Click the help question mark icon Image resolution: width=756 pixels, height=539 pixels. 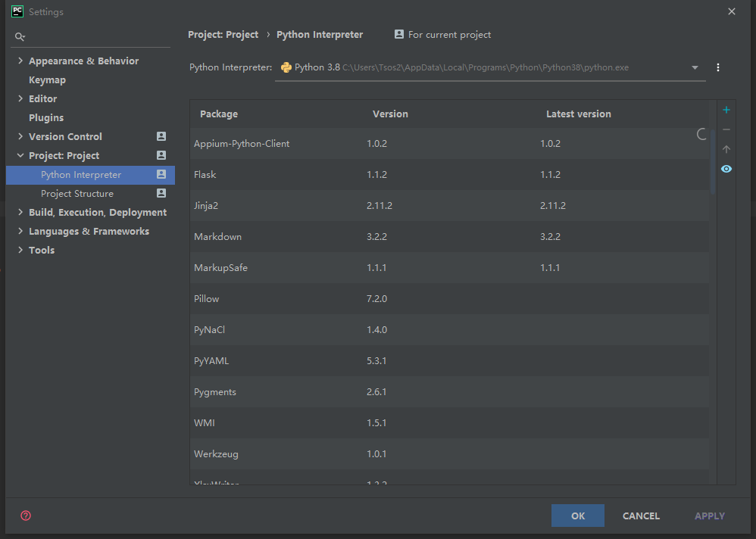(26, 516)
